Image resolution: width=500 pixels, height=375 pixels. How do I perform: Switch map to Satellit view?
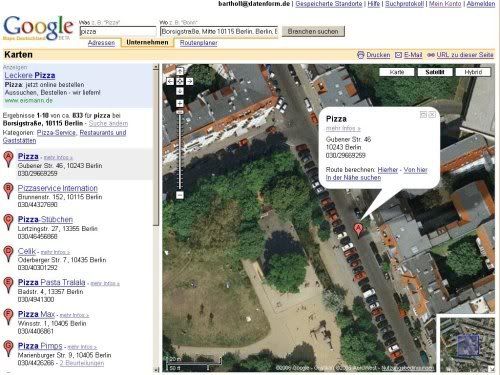tap(435, 72)
